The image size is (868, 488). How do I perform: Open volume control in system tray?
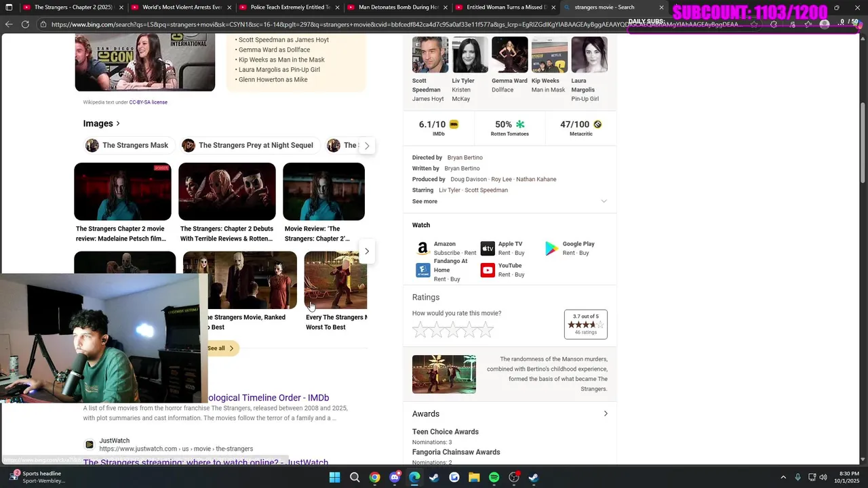pos(823,477)
